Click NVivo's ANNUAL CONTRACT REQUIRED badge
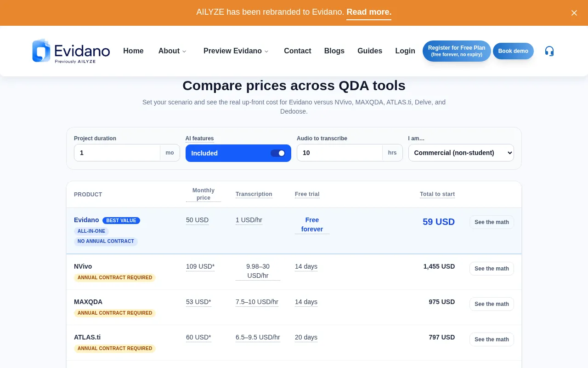Image resolution: width=588 pixels, height=368 pixels. pyautogui.click(x=115, y=277)
